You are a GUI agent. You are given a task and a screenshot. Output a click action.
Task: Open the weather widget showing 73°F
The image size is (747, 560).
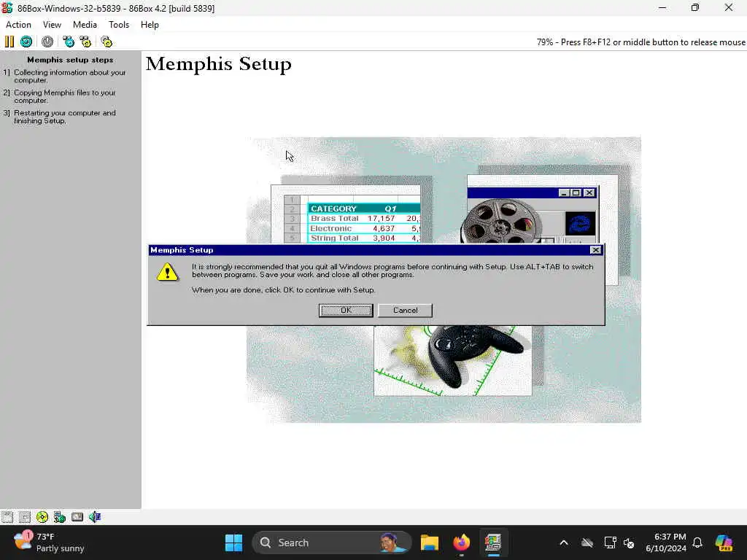pyautogui.click(x=49, y=542)
